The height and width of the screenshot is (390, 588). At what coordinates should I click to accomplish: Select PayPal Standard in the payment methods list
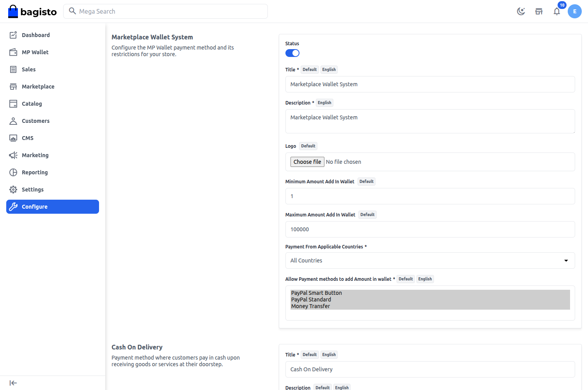[x=311, y=299]
